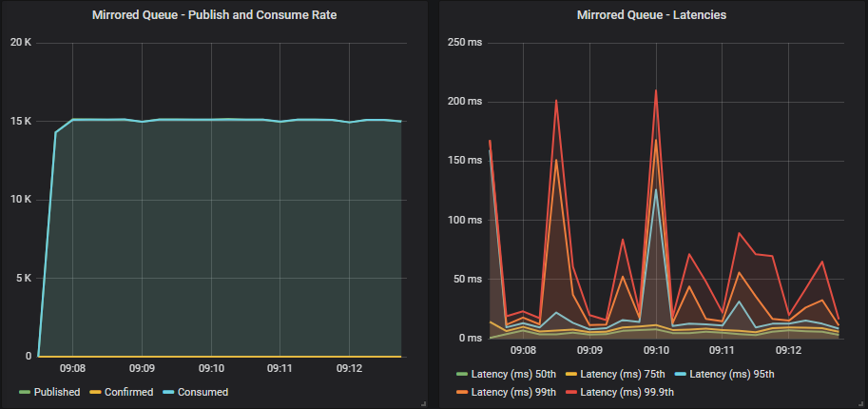868x409 pixels.
Task: Toggle the Published series legend label
Action: coord(56,392)
